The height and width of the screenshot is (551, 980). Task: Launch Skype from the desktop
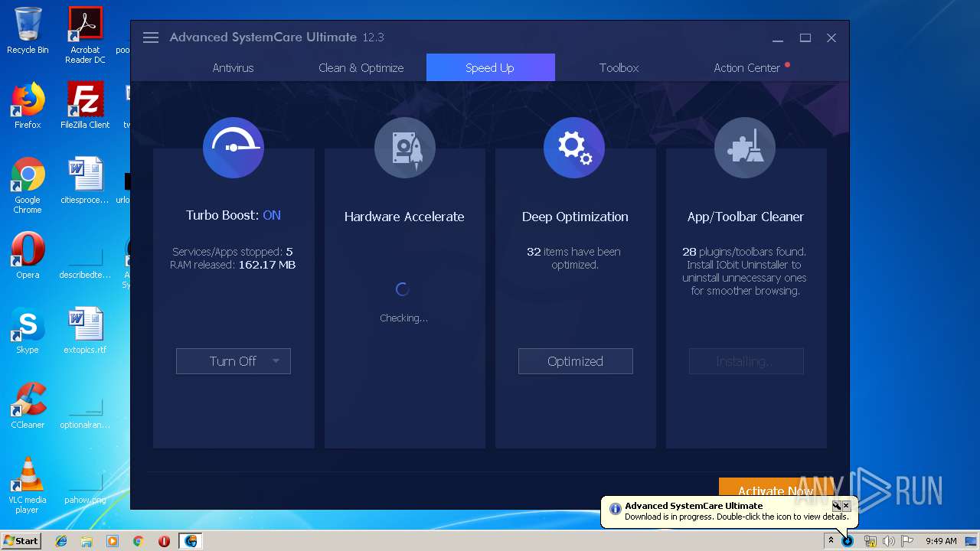pyautogui.click(x=28, y=331)
